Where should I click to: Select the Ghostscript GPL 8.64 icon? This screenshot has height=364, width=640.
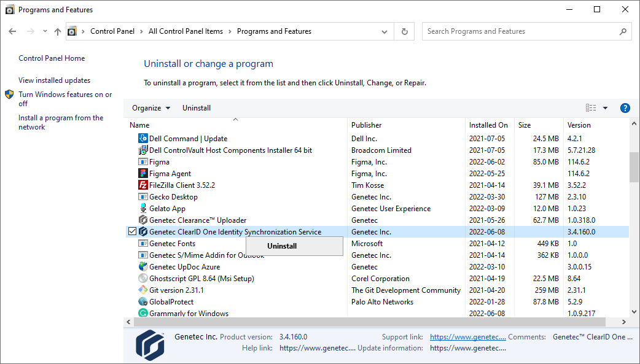pyautogui.click(x=144, y=278)
